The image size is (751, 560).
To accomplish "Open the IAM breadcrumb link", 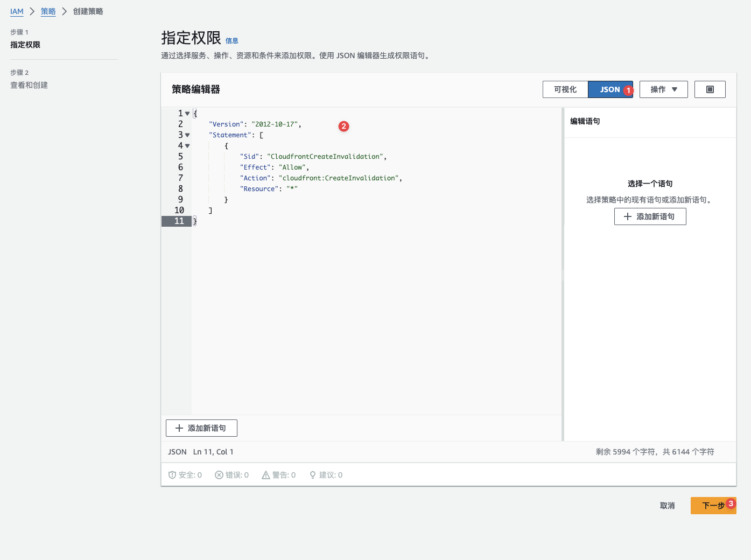I will [17, 11].
